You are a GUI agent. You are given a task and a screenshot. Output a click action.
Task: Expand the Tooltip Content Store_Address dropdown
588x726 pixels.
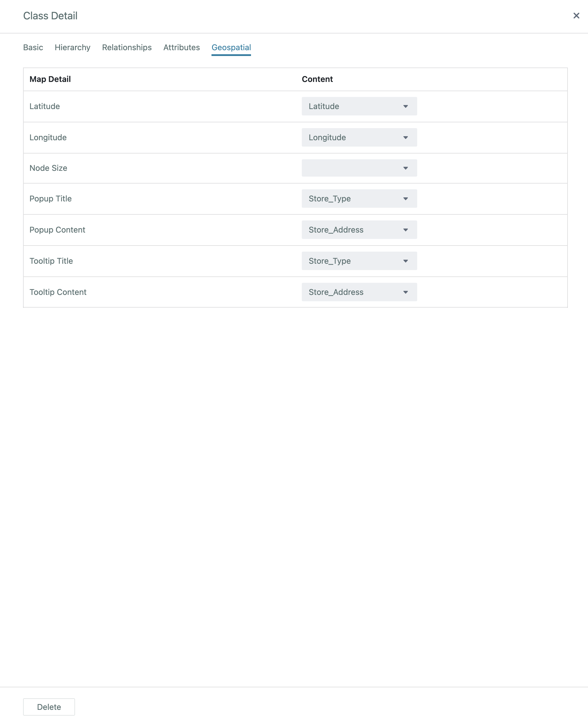click(x=359, y=292)
